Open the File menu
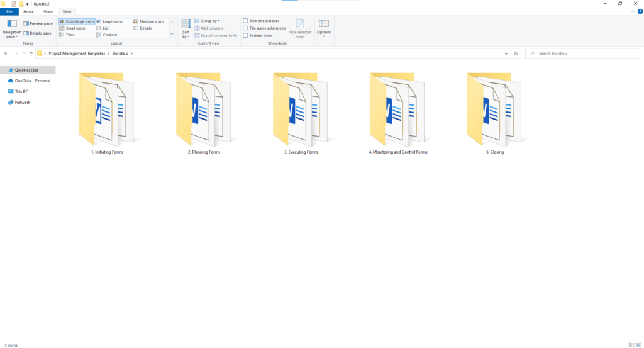Image resolution: width=644 pixels, height=348 pixels. point(9,11)
